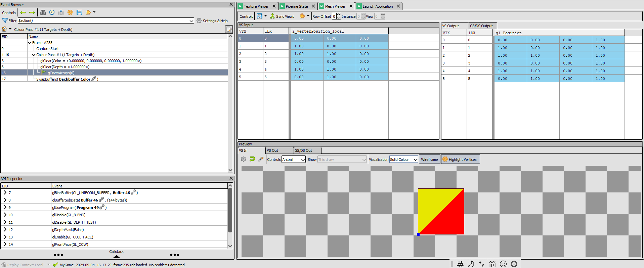Collapse the Colour Pass #1 tree node

tap(34, 55)
